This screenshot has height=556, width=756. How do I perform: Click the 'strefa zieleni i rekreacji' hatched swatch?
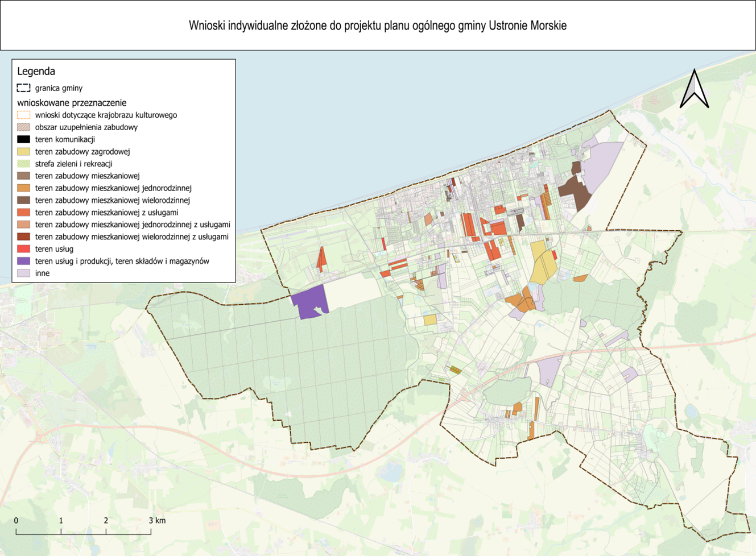click(23, 164)
